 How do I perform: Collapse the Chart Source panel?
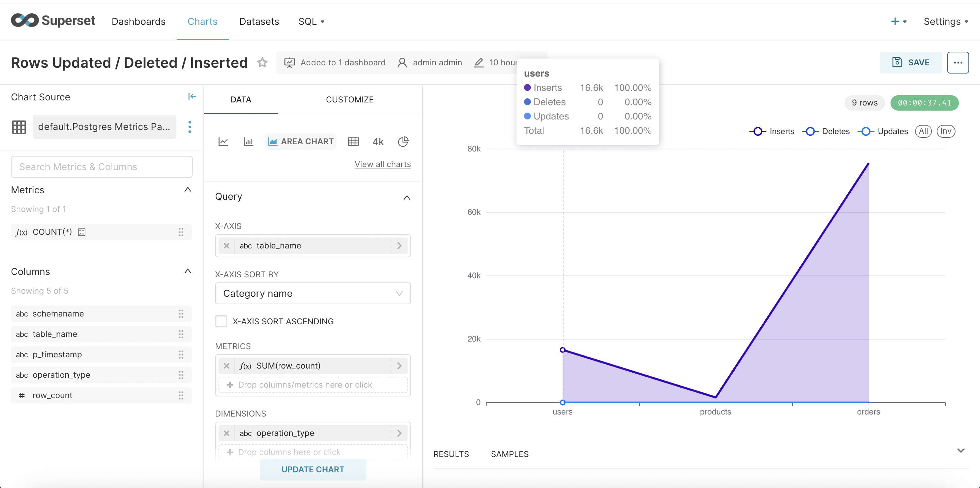point(192,97)
